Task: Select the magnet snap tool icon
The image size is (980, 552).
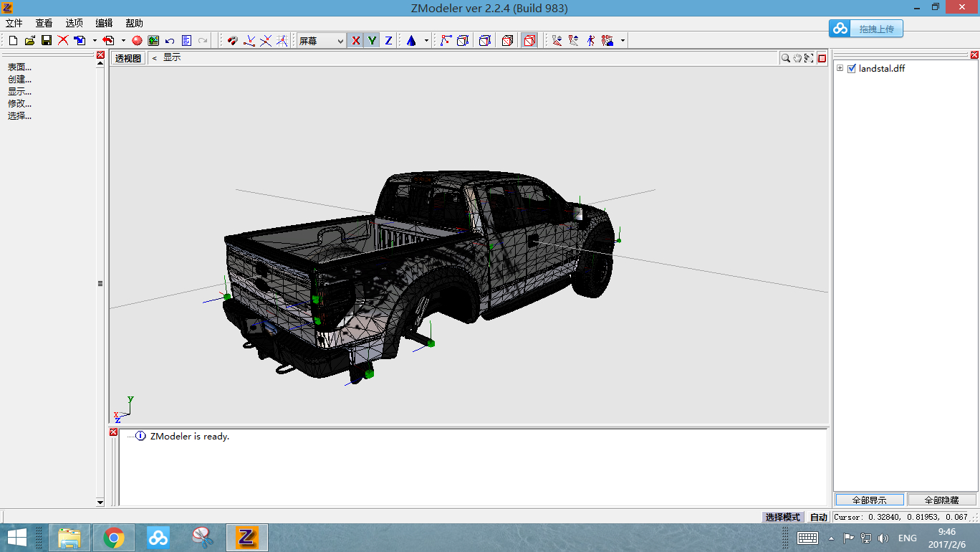Action: point(232,41)
